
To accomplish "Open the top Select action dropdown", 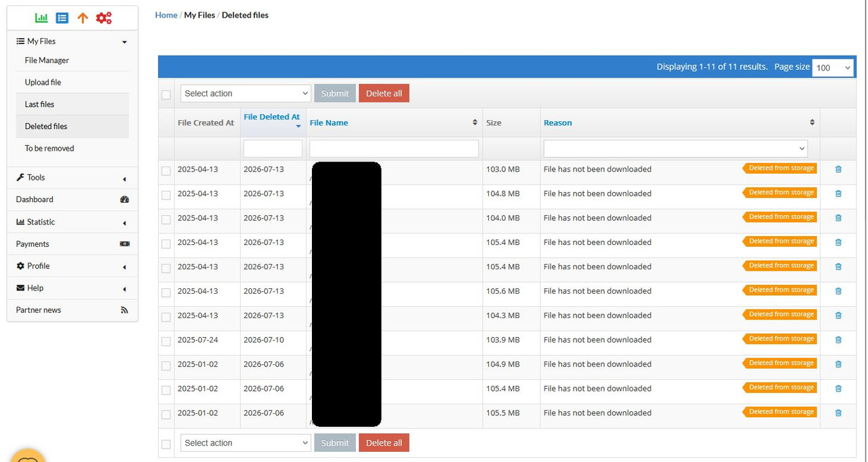I will (x=245, y=94).
